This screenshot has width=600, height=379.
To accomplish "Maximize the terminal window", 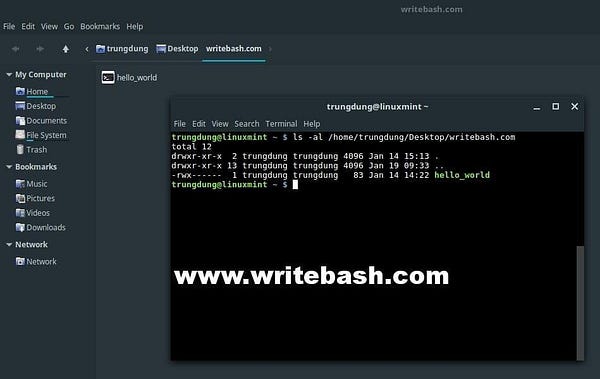I will (x=556, y=106).
